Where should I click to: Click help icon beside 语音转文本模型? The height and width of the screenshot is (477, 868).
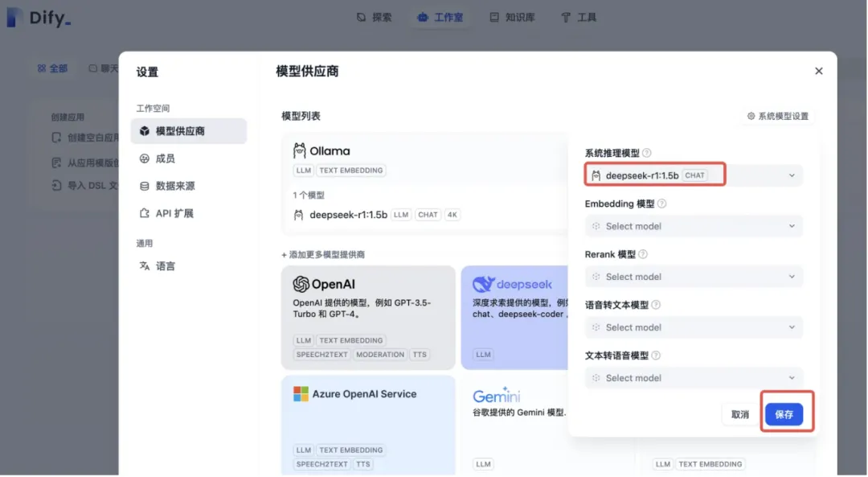pos(656,305)
